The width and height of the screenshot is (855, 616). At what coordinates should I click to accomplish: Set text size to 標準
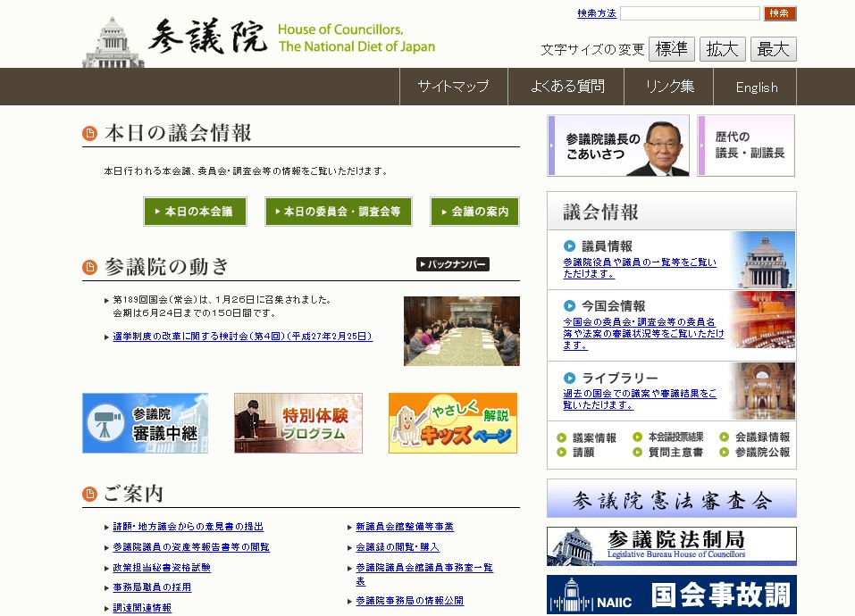(672, 49)
